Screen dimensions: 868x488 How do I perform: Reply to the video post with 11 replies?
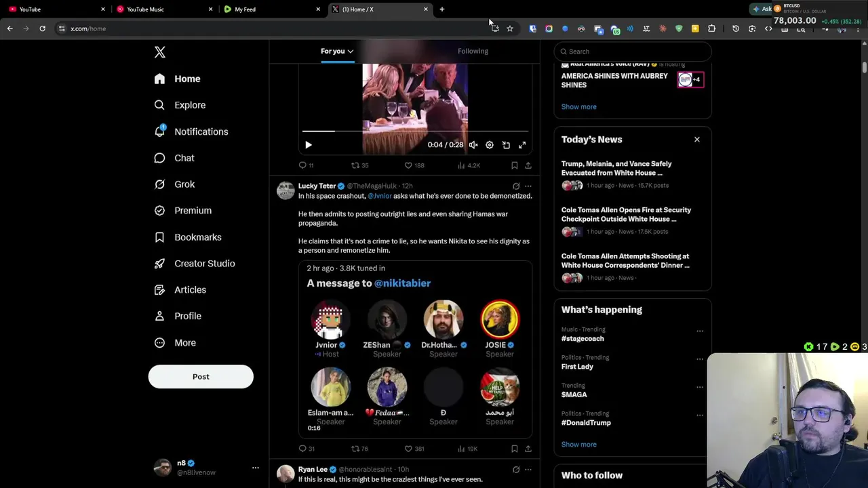[x=306, y=165]
